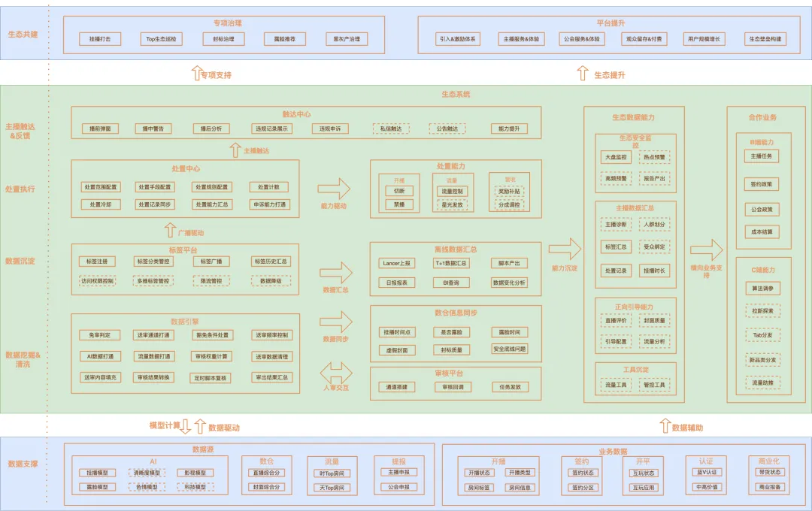The image size is (812, 511).
Task: Select the BI查询 node
Action: click(x=451, y=283)
